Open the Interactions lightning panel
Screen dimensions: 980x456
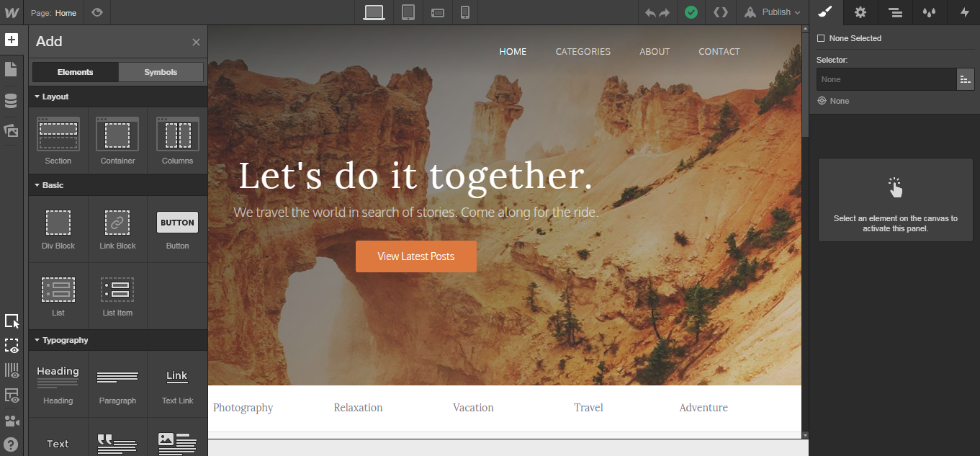click(964, 12)
